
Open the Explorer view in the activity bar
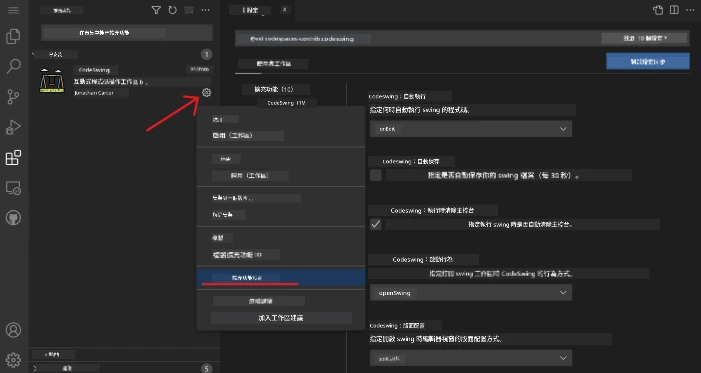pos(13,36)
